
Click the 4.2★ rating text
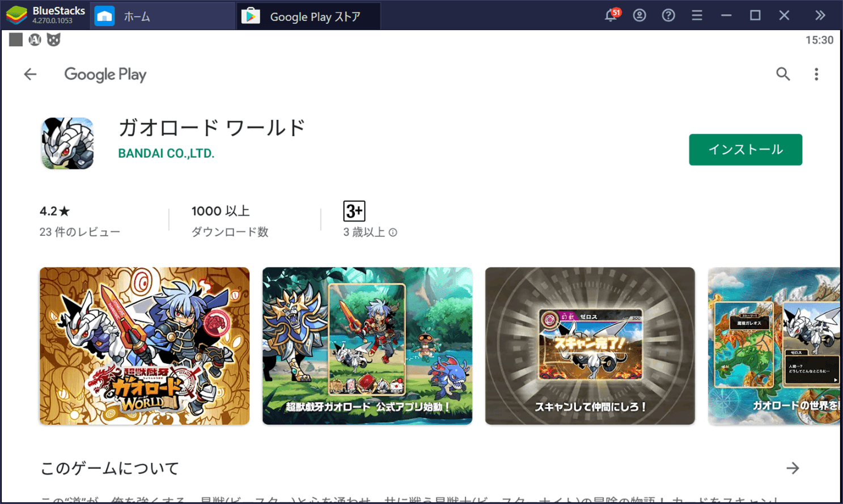tap(55, 211)
